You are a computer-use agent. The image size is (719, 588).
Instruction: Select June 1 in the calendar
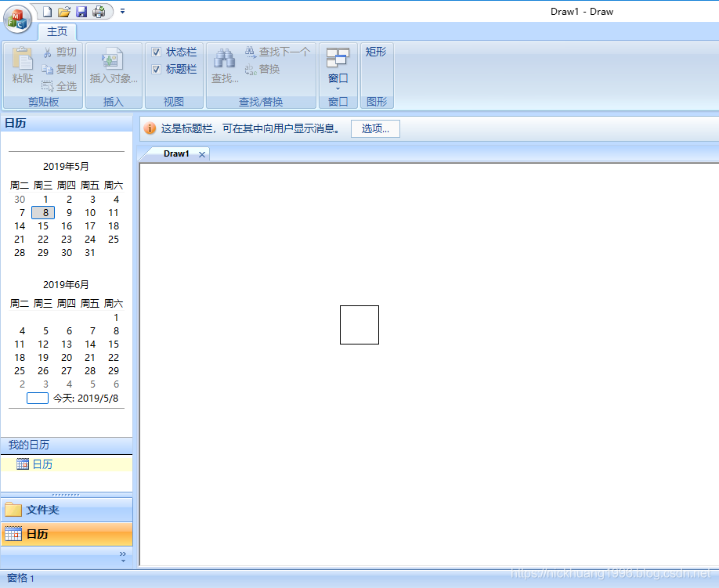(x=116, y=318)
